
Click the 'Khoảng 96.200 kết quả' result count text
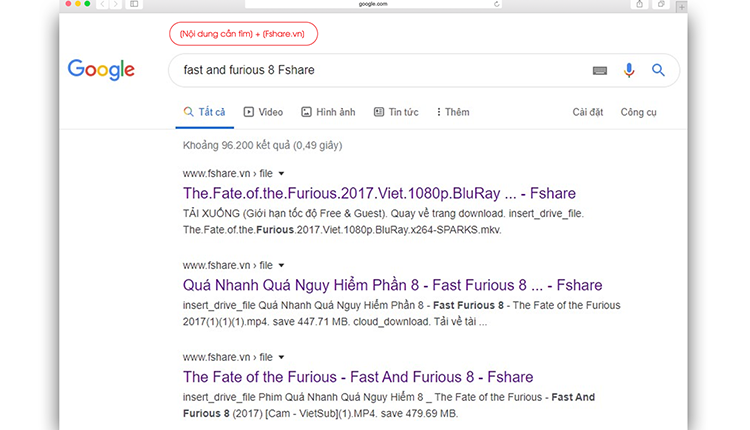(x=263, y=145)
